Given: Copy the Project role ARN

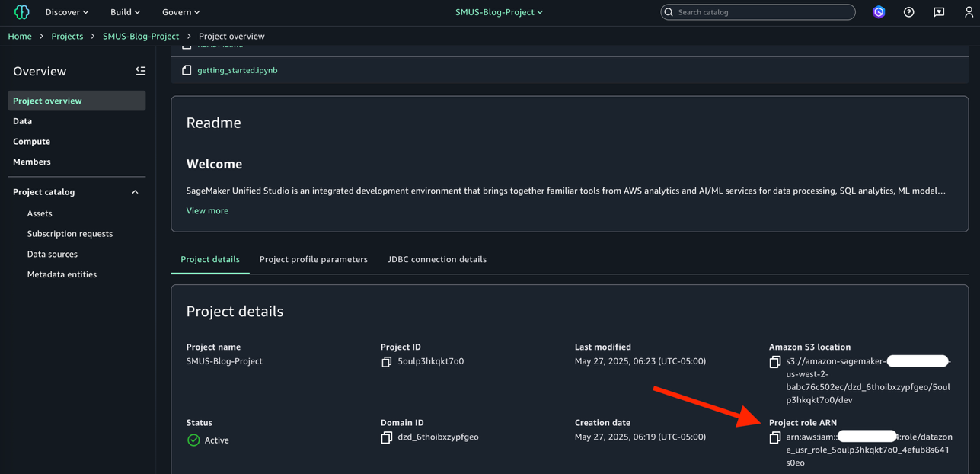Looking at the screenshot, I should tap(774, 437).
